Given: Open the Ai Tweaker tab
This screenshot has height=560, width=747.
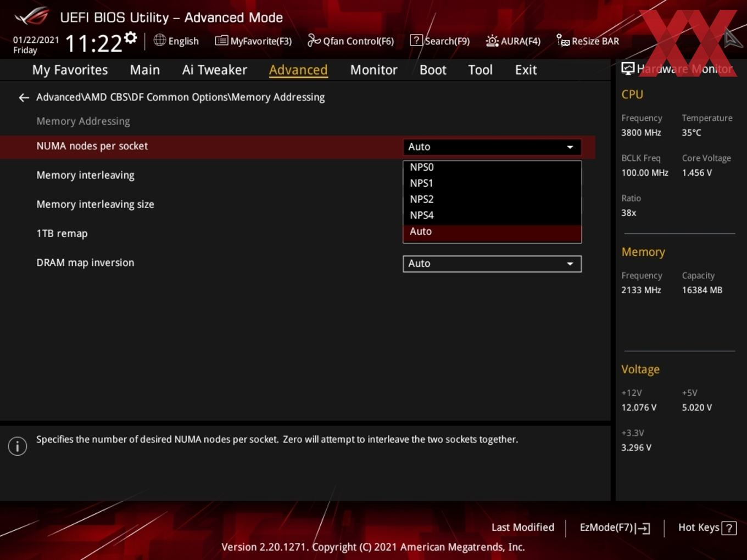Looking at the screenshot, I should click(215, 70).
